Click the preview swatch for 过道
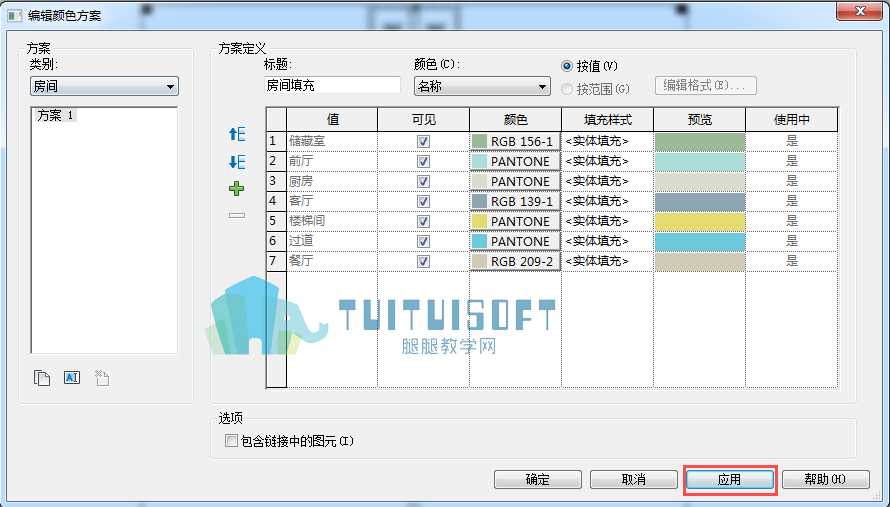The height and width of the screenshot is (507, 890). pyautogui.click(x=699, y=241)
